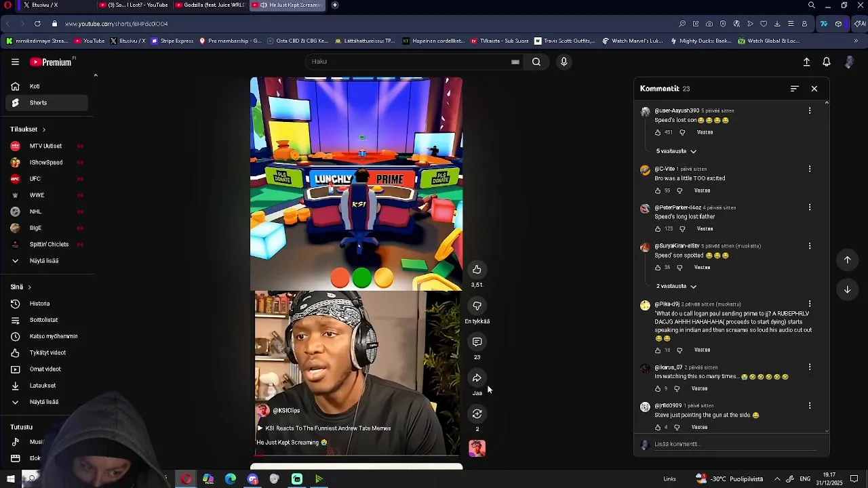The height and width of the screenshot is (488, 868).
Task: Open Historia in the sidebar
Action: click(x=47, y=304)
